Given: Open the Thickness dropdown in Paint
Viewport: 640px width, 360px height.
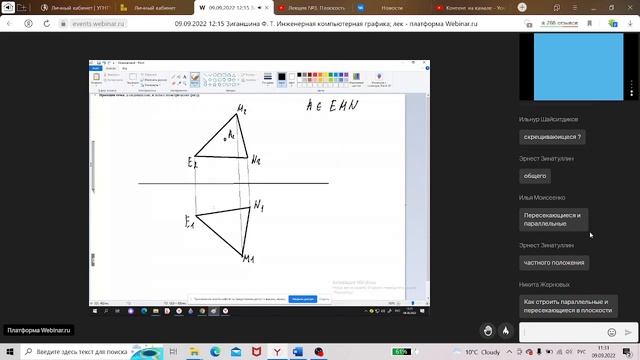Looking at the screenshot, I should click(268, 79).
